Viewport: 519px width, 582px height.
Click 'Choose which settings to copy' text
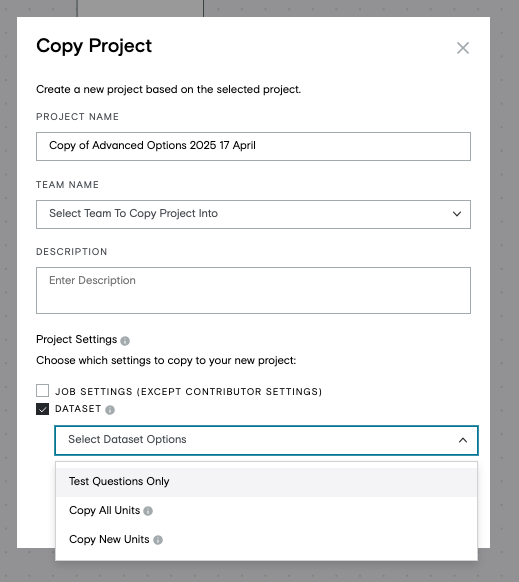[x=166, y=360]
